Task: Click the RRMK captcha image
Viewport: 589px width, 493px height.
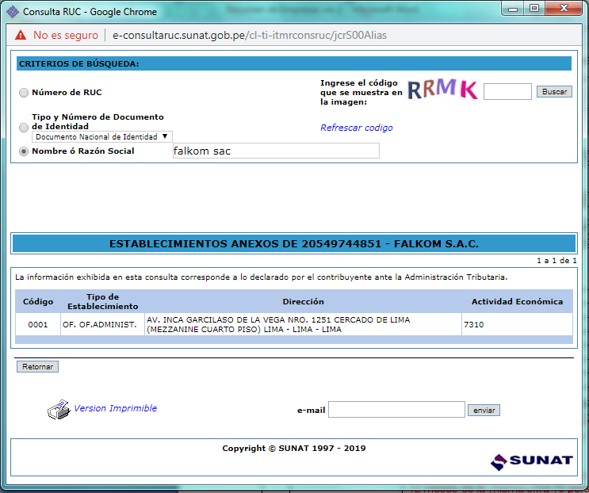Action: coord(443,89)
